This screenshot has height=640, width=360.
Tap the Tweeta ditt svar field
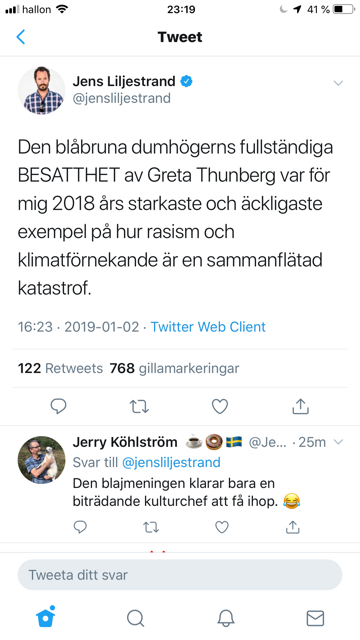tap(180, 575)
